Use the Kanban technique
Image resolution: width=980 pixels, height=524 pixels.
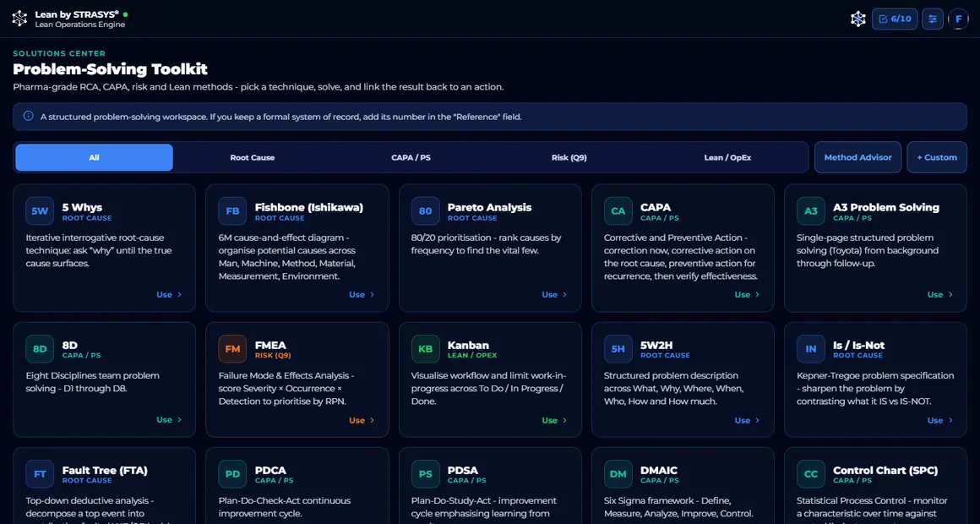coord(554,420)
